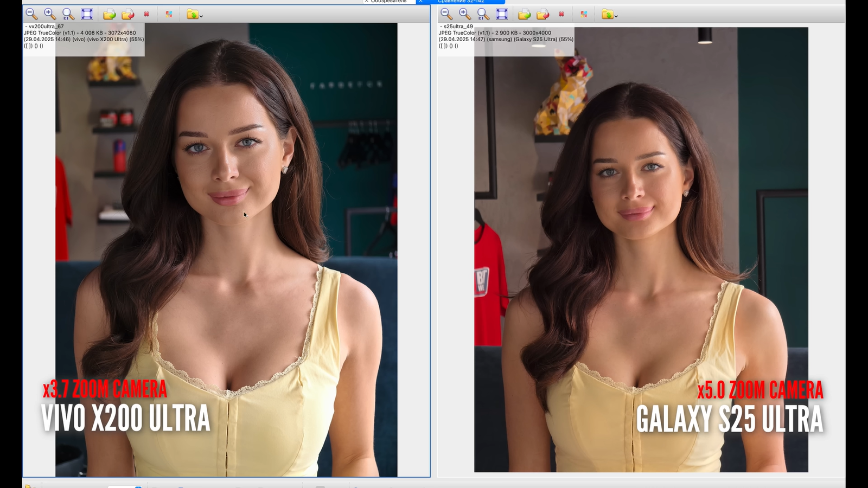Select the Сравнение tab
Viewport: 868px width, 488px height.
coord(461,2)
